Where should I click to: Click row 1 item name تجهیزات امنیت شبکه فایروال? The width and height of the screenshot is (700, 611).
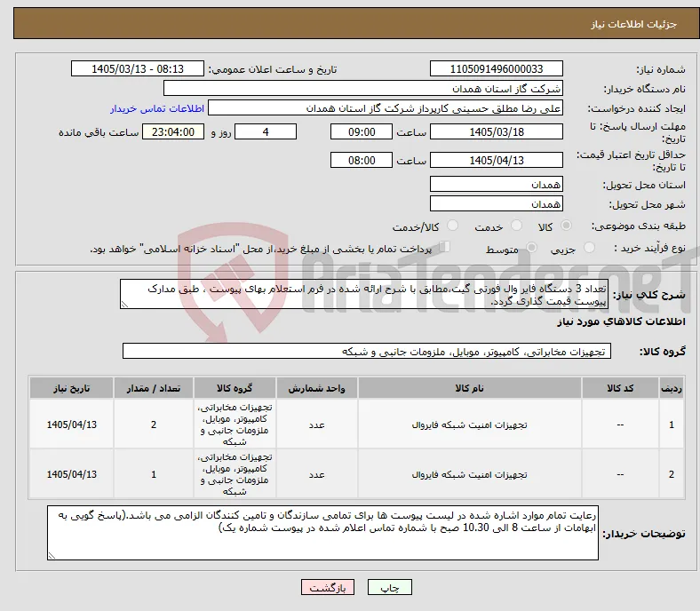point(470,425)
